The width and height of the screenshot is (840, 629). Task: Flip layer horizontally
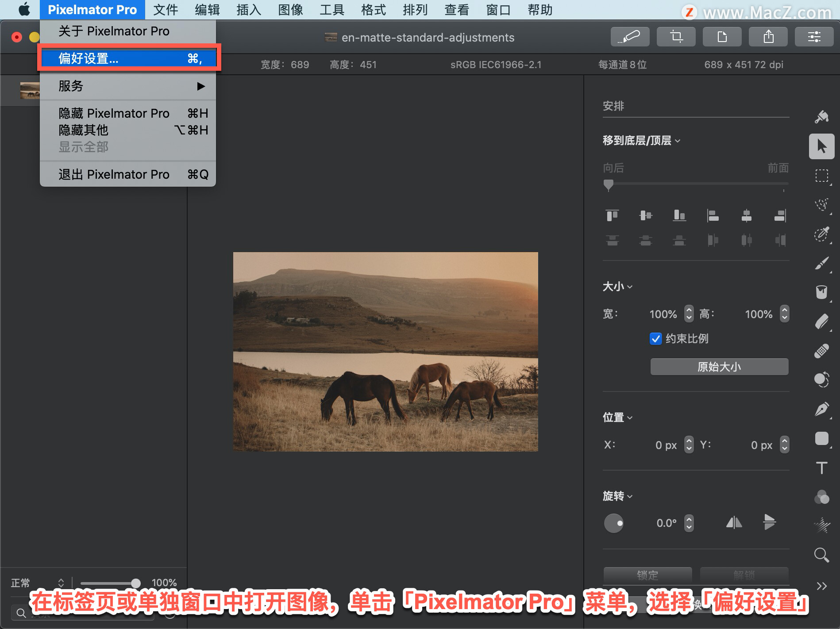[734, 523]
